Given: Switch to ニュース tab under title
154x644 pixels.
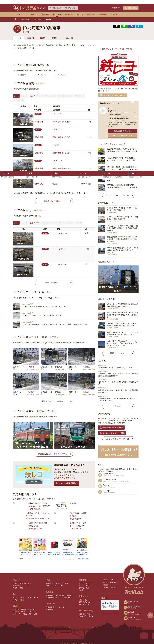Looking at the screenshot, I should click(69, 38).
